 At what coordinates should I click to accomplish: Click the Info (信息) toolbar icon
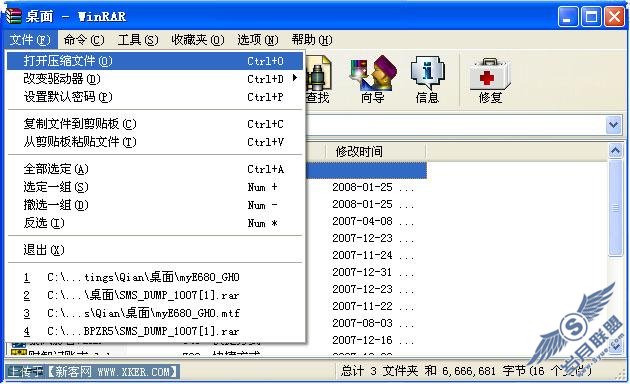click(428, 80)
